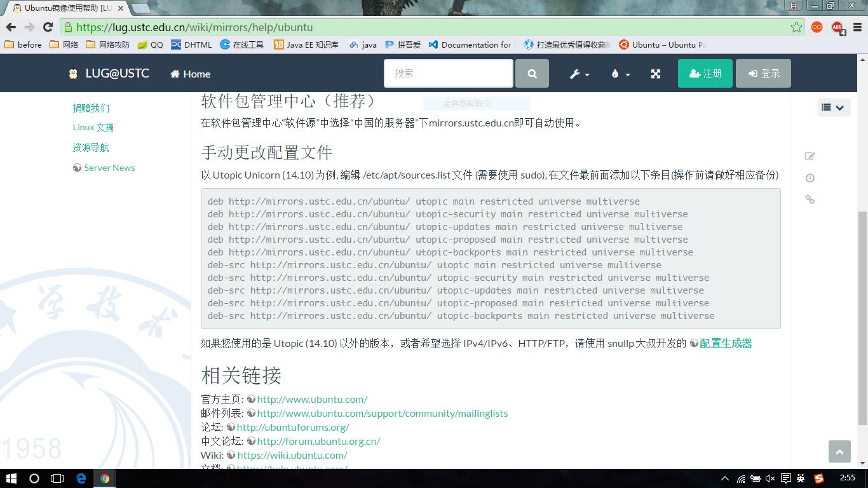Open the 网络攻防 bookmarks folder

click(x=107, y=44)
